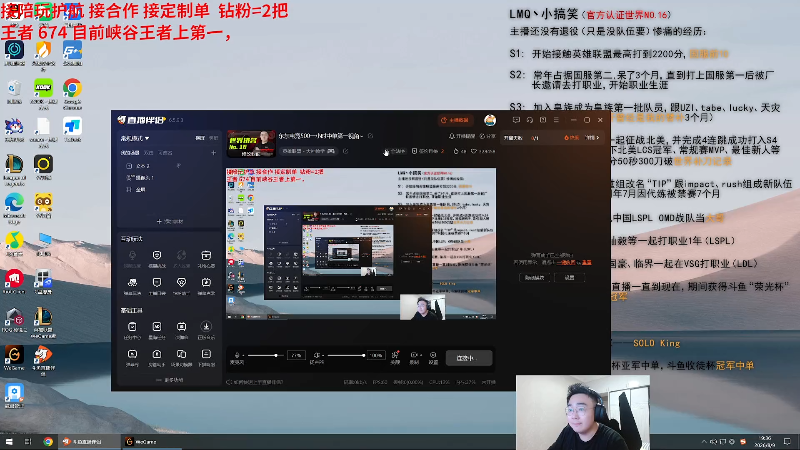800x450 pixels.
Task: Click the bell broadcast reminder button
Action: (x=462, y=136)
